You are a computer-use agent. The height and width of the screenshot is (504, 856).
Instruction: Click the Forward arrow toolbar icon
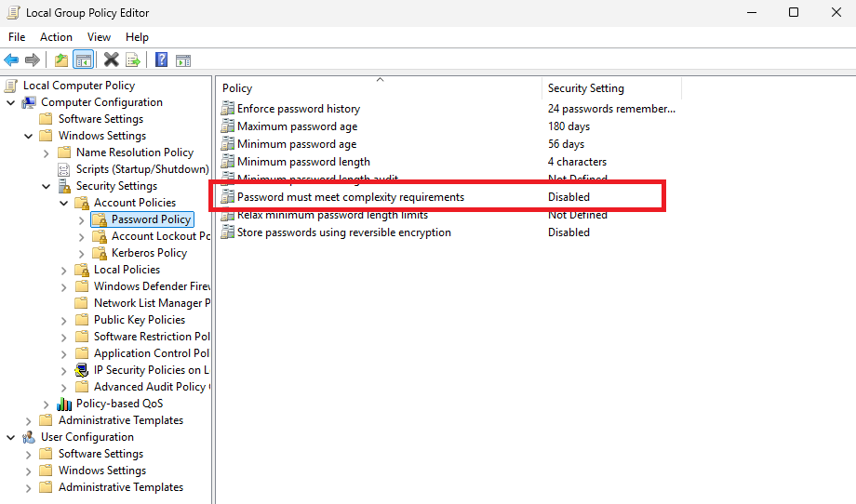33,60
